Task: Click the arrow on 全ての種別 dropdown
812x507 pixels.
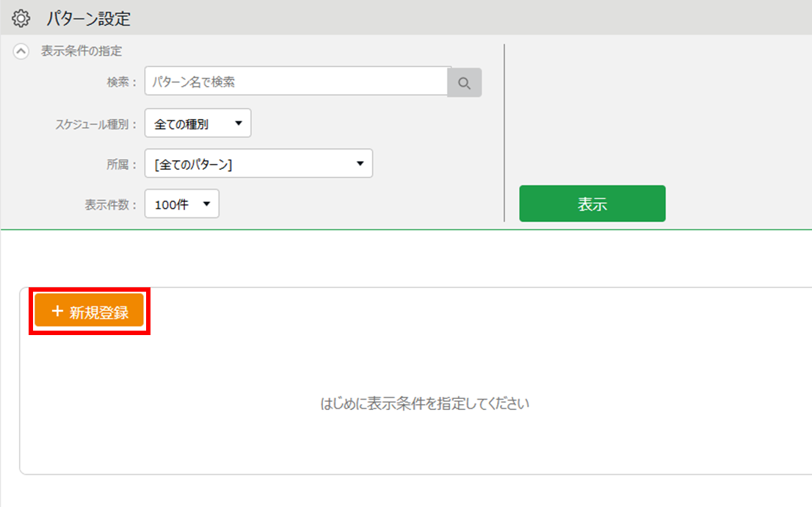Action: pyautogui.click(x=238, y=123)
